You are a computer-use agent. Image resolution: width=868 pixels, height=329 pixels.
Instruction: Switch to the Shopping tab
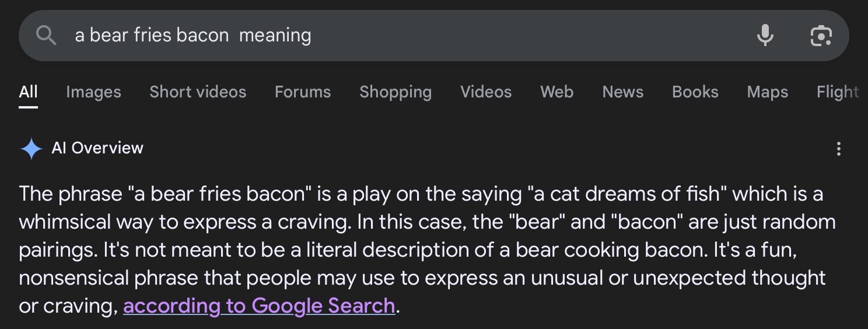pyautogui.click(x=395, y=92)
